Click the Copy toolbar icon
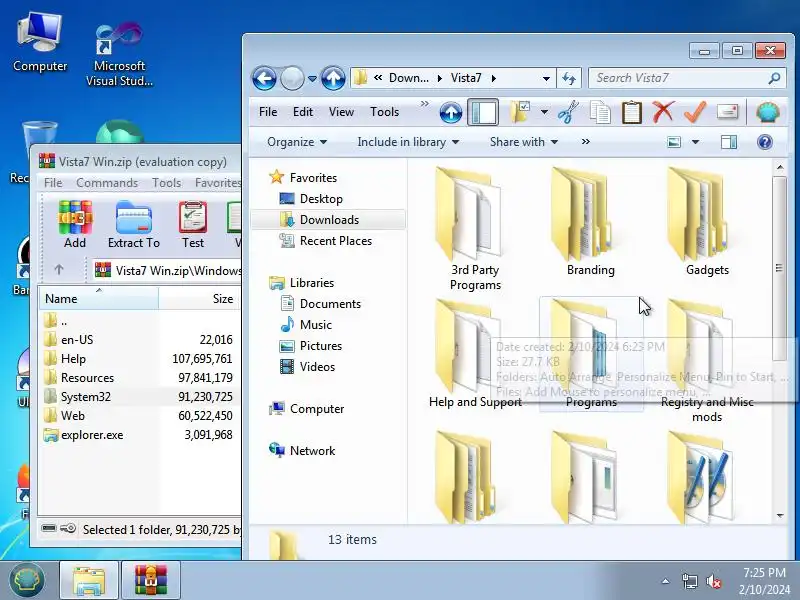This screenshot has height=600, width=800. [x=600, y=112]
